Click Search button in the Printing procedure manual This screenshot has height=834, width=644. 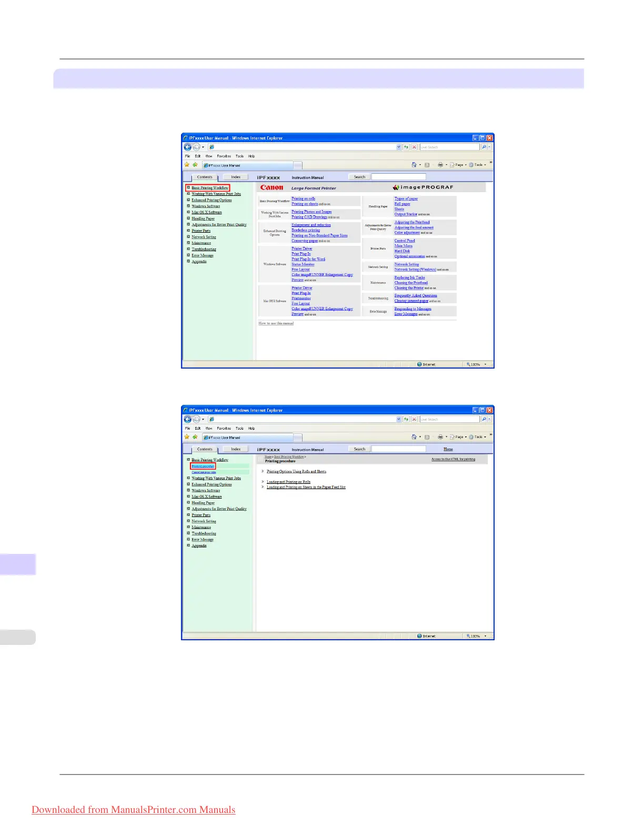click(359, 449)
